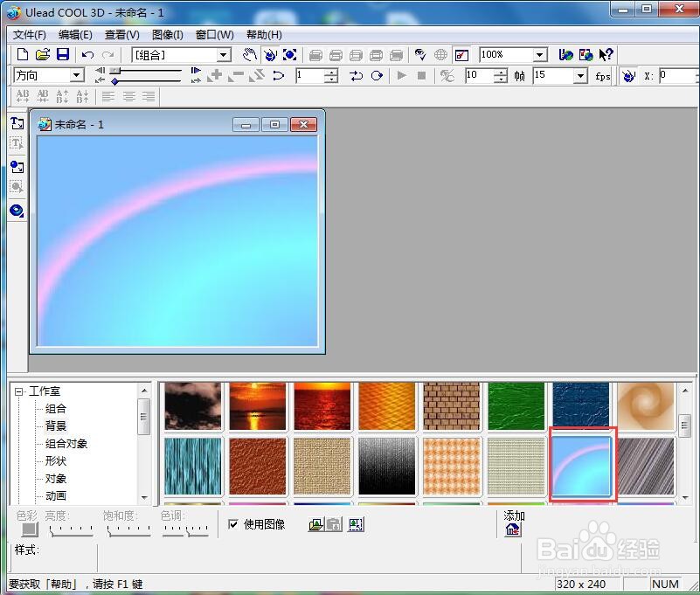Click the Insert text tool in left sidebar

tap(17, 123)
